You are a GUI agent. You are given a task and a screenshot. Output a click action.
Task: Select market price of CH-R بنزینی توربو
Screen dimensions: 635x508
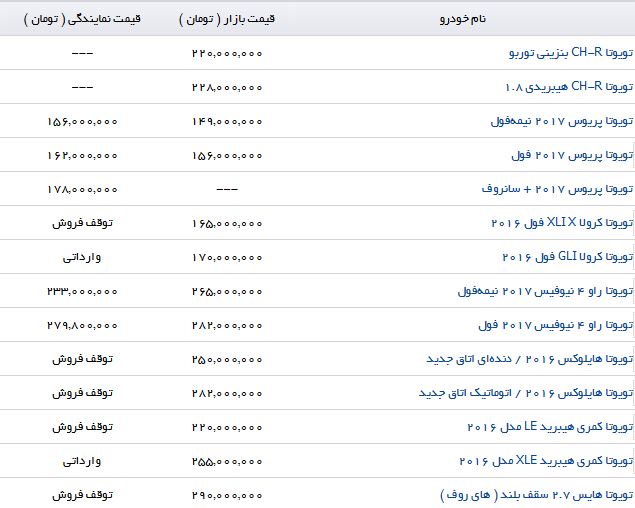click(x=227, y=53)
